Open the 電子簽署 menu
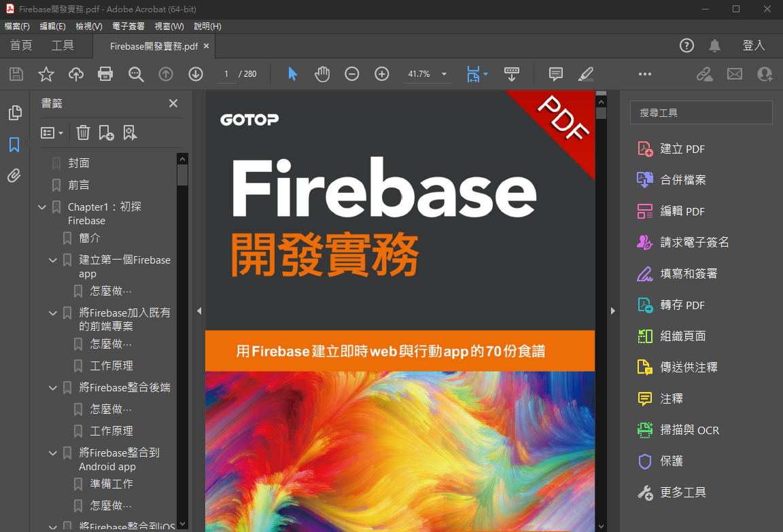783x532 pixels. 128,26
